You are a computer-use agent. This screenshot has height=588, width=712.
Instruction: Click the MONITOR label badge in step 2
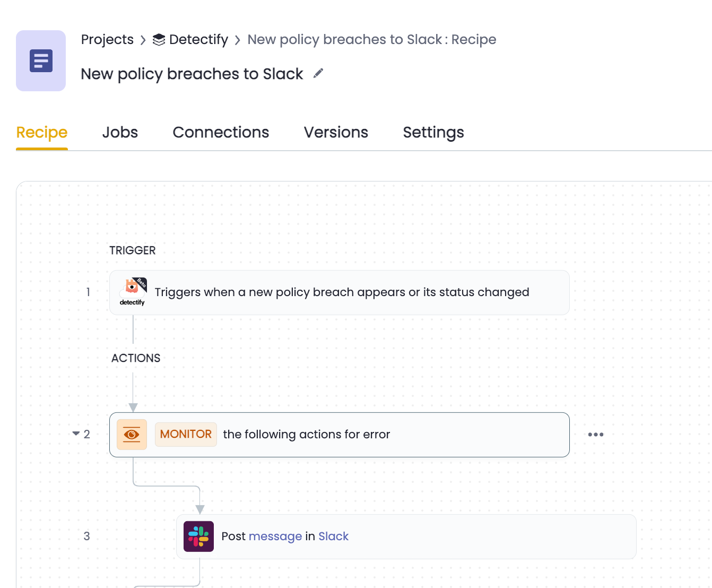(x=186, y=434)
